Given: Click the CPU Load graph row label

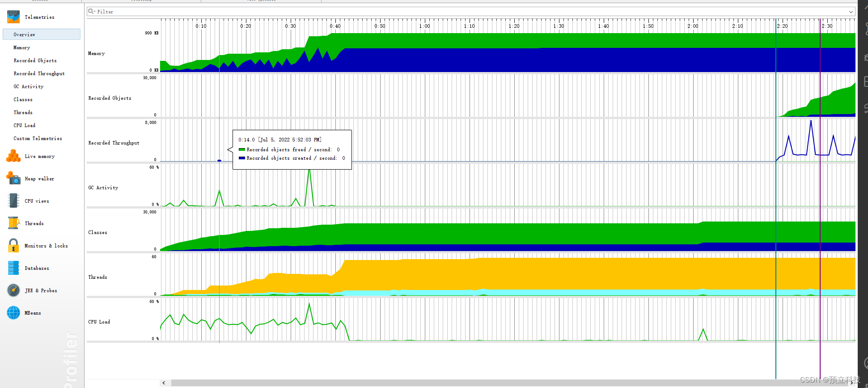Looking at the screenshot, I should point(99,322).
